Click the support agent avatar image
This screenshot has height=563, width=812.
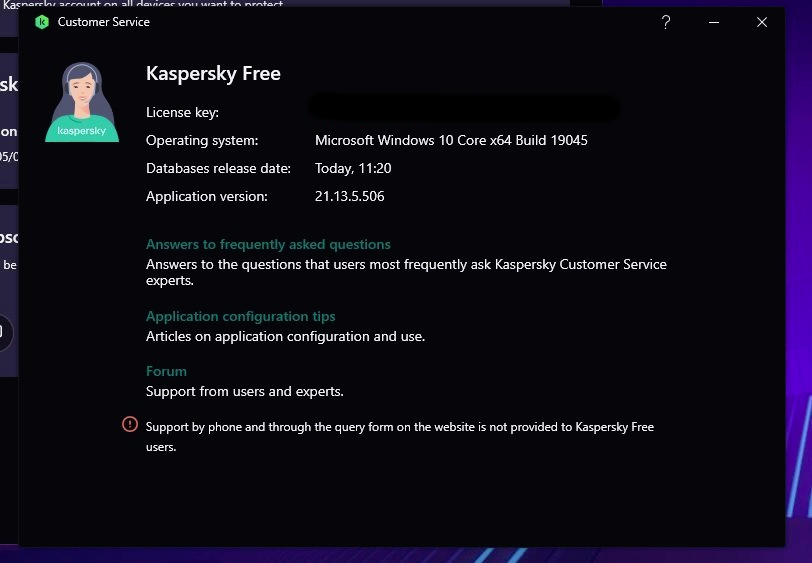[x=82, y=102]
